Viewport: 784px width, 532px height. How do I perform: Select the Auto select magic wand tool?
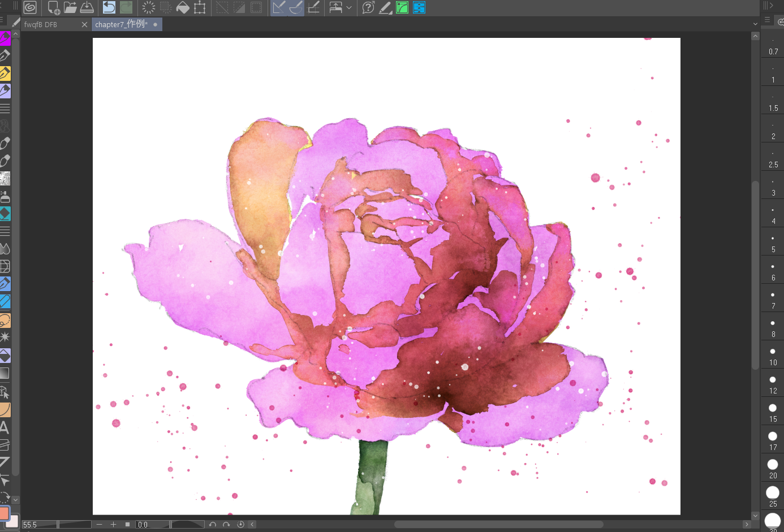point(5,338)
